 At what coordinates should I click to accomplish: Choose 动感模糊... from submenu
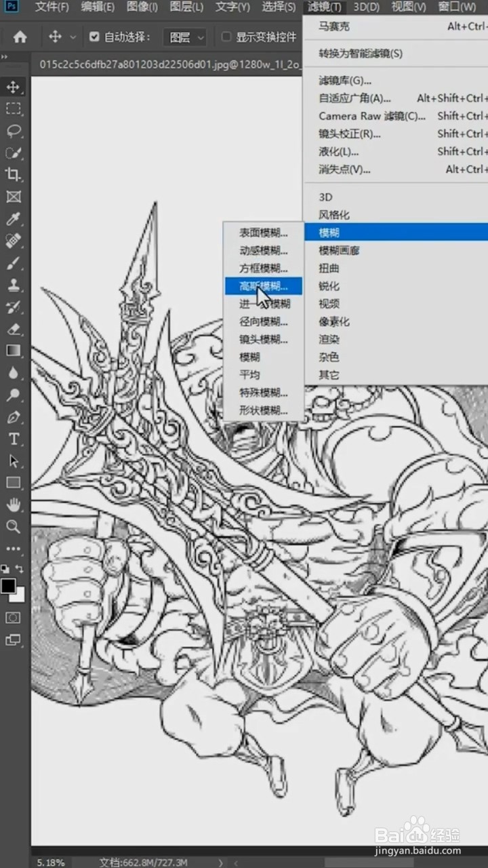click(264, 250)
